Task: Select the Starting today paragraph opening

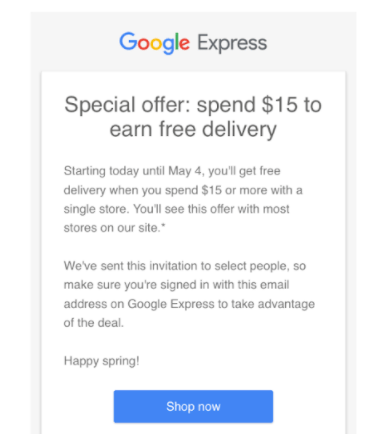Action: 101,171
